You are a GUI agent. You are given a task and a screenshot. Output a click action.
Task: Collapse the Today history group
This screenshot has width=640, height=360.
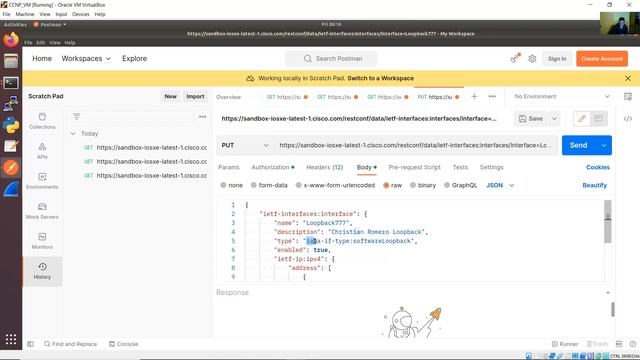click(73, 133)
